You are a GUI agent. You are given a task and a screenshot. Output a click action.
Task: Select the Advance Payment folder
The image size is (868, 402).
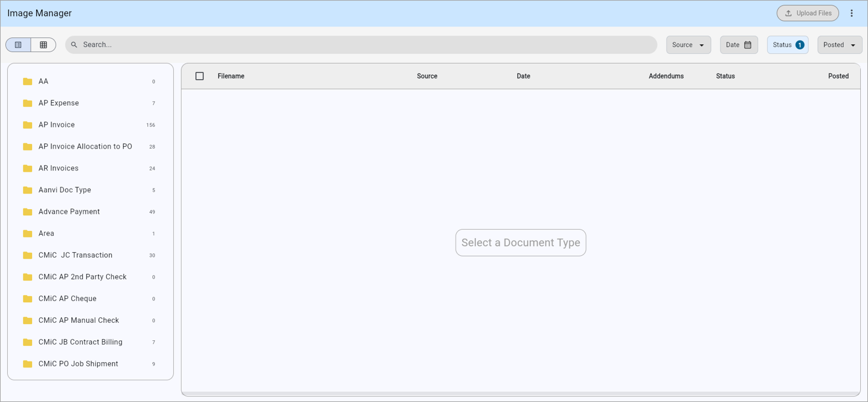coord(91,212)
